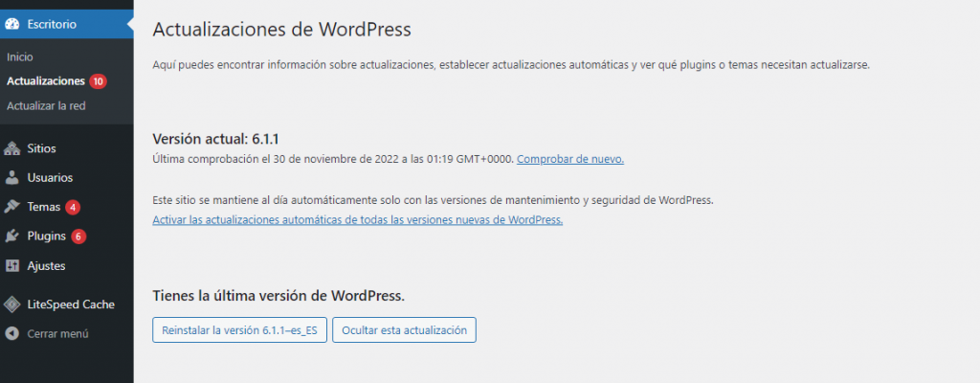Screen dimensions: 980x383
Task: Click the Actualizaciones de WordPress heading
Action: coord(282,30)
